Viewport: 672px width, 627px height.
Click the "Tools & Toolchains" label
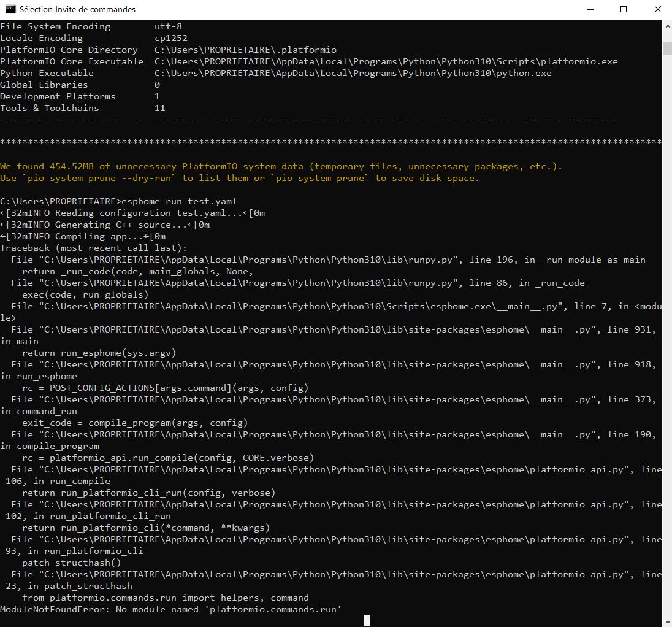point(50,108)
